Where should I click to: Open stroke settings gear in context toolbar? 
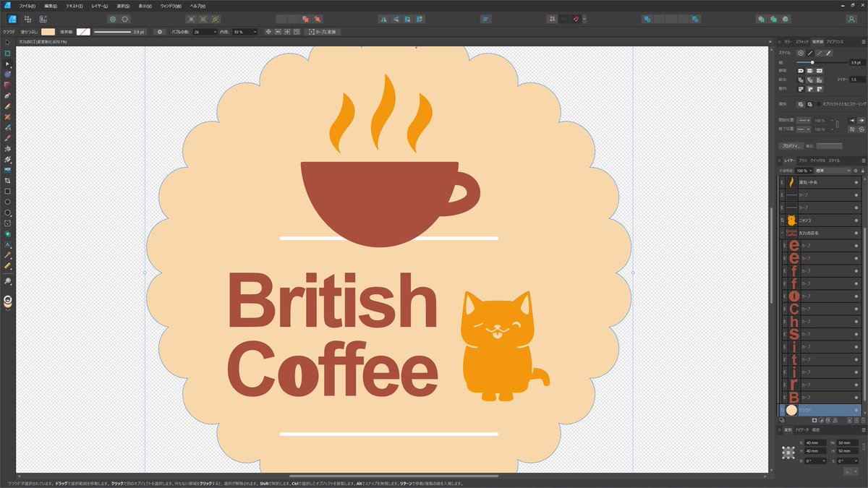(160, 32)
